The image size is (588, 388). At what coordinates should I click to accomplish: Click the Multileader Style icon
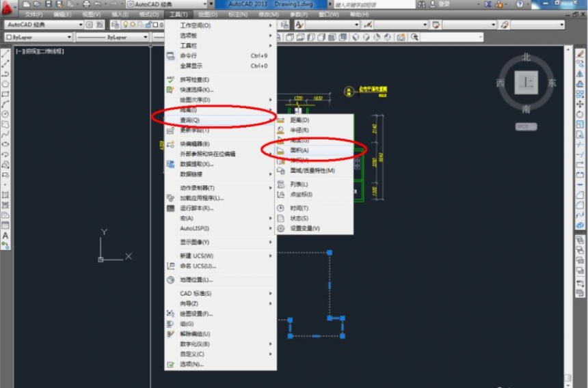tap(505, 25)
